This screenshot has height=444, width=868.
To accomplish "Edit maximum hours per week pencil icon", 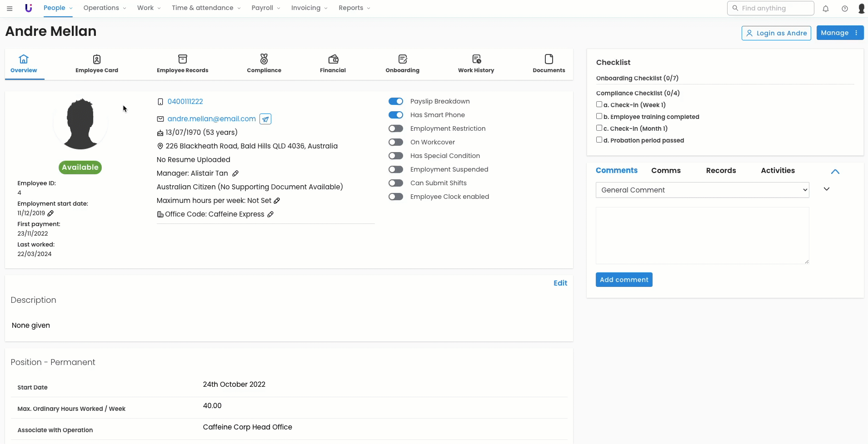I will point(277,201).
